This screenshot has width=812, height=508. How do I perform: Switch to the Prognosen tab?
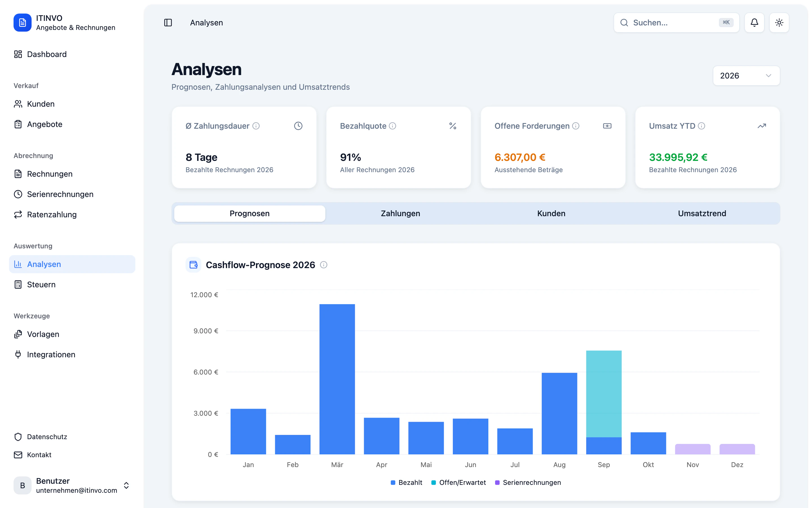250,213
